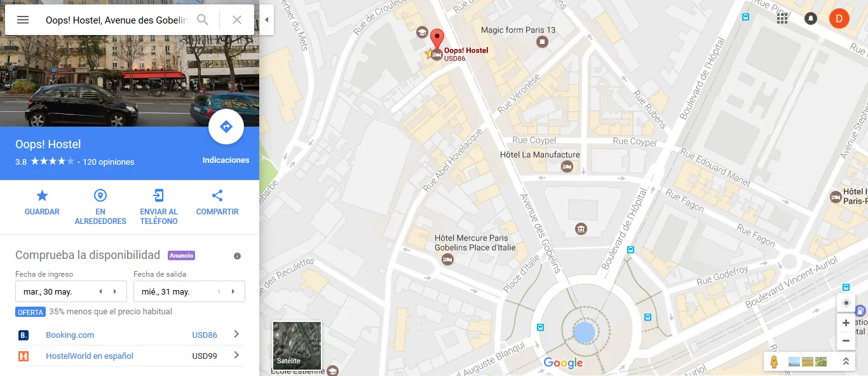This screenshot has width=868, height=376.
Task: Click the hotel marker at right map edge
Action: tap(836, 197)
